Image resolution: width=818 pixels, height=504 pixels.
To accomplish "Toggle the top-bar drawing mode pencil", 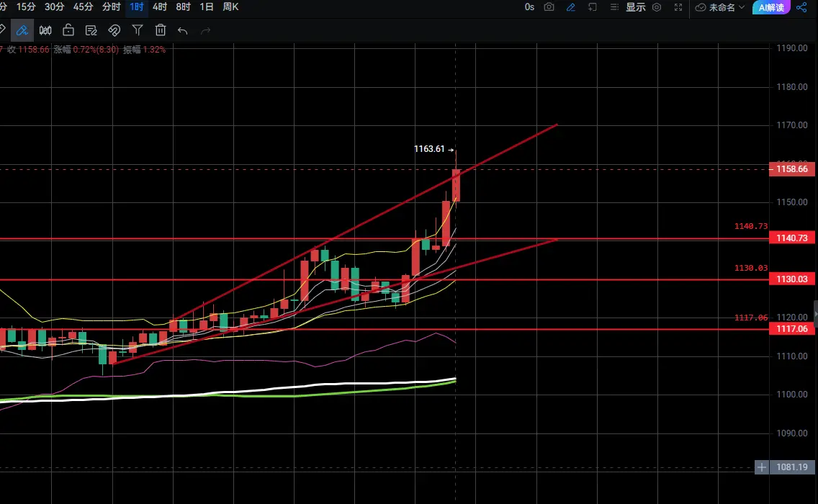I will pos(571,7).
